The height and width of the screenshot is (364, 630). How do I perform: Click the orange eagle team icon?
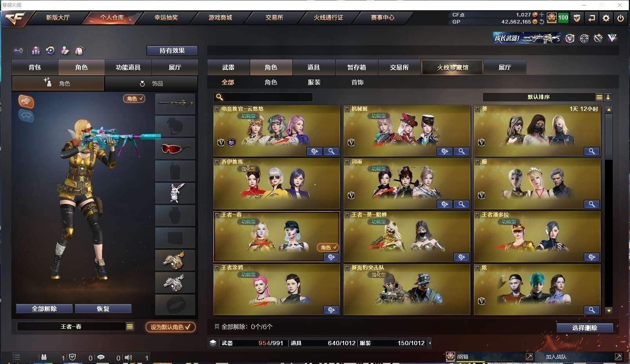click(x=26, y=101)
